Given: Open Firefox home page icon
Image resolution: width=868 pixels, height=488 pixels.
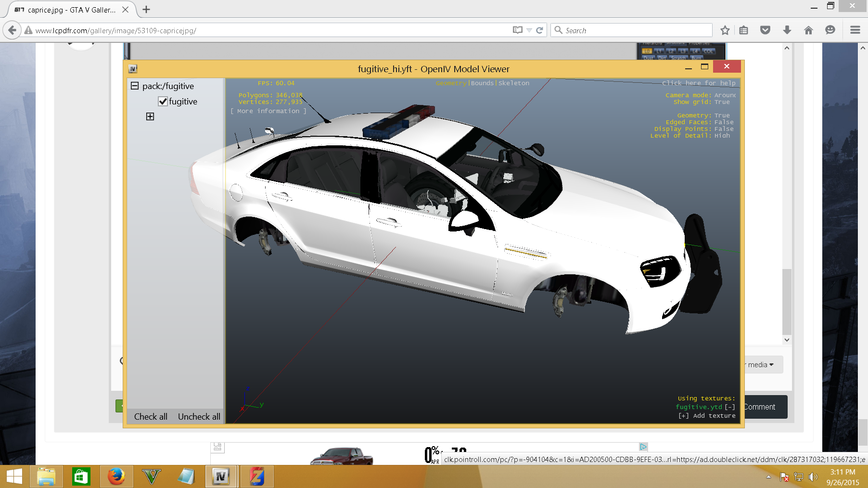Looking at the screenshot, I should pyautogui.click(x=808, y=30).
